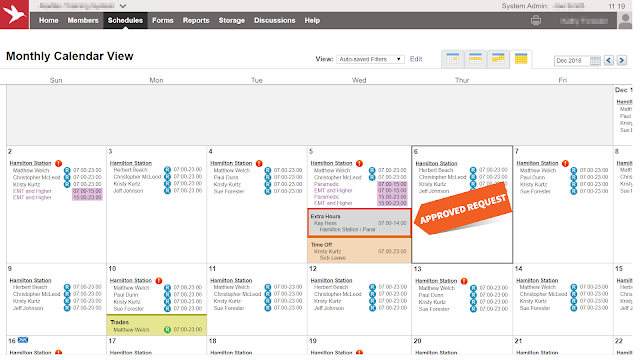Screen dimensions: 640x360
Task: Click the envelope icon on the 16th
Action: [23, 340]
